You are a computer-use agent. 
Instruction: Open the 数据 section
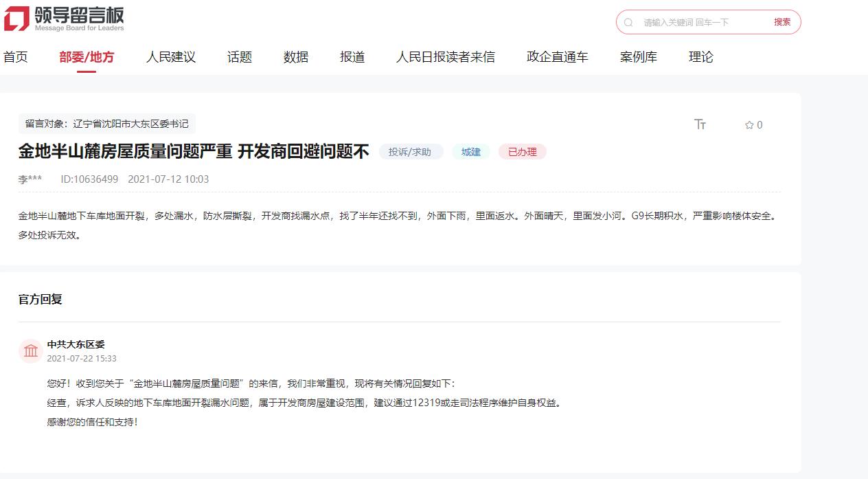point(295,57)
